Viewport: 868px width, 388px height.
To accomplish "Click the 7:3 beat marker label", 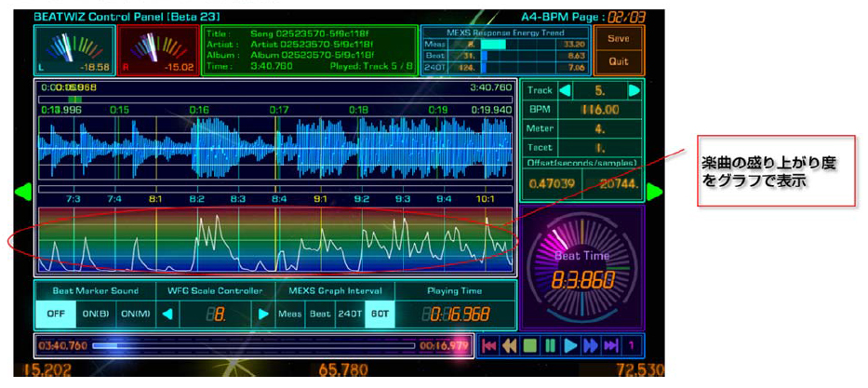I will tap(73, 198).
